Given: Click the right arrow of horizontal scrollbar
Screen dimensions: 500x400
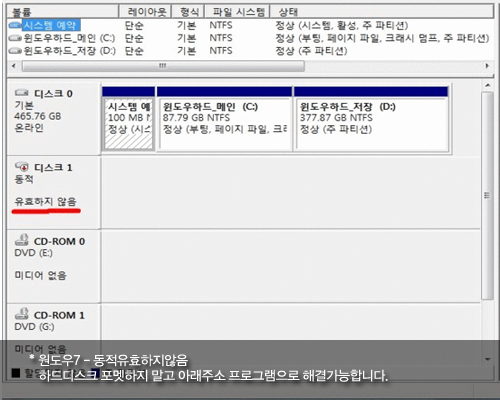Looking at the screenshot, I should coord(487,66).
